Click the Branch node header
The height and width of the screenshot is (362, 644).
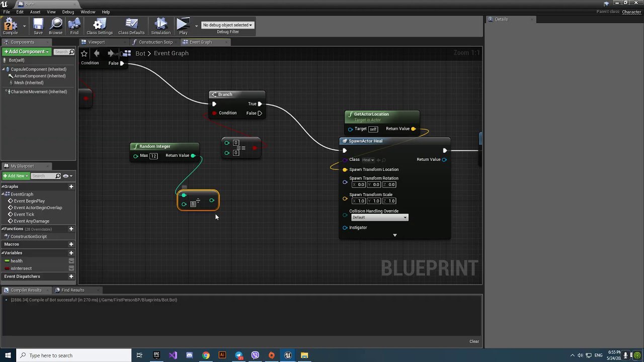[237, 95]
